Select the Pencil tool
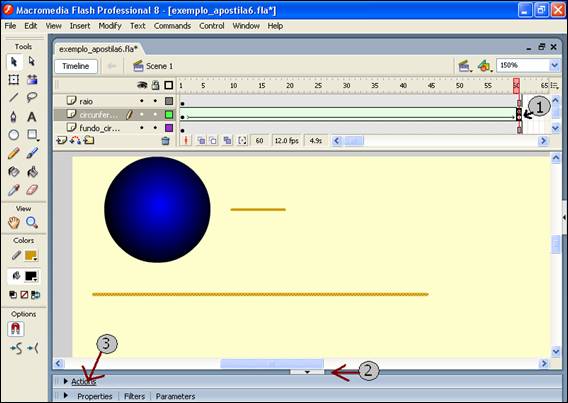Image resolution: width=568 pixels, height=403 pixels. coord(14,153)
